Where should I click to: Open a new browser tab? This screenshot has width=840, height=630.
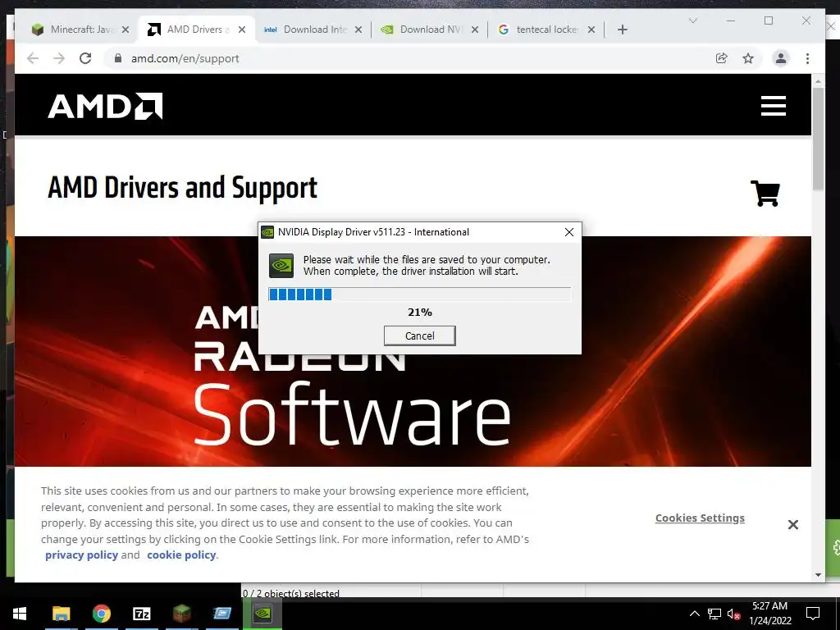[x=622, y=30]
